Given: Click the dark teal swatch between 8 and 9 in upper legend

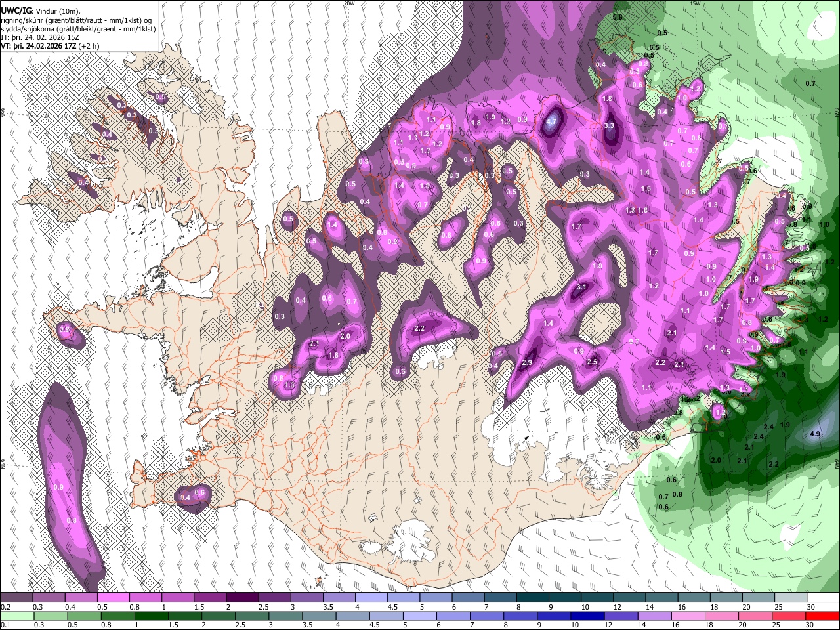Looking at the screenshot, I should (x=532, y=597).
